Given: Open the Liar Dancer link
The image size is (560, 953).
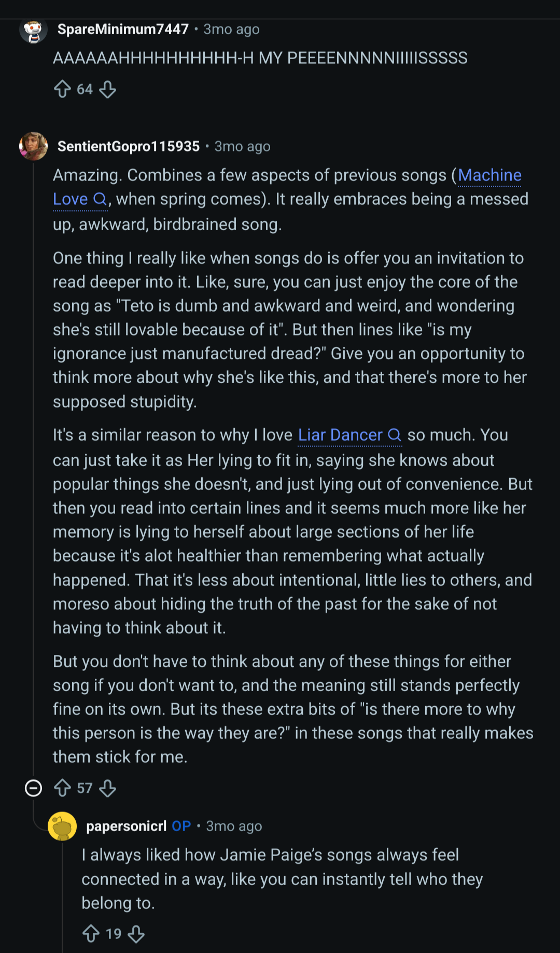Looking at the screenshot, I should click(340, 435).
